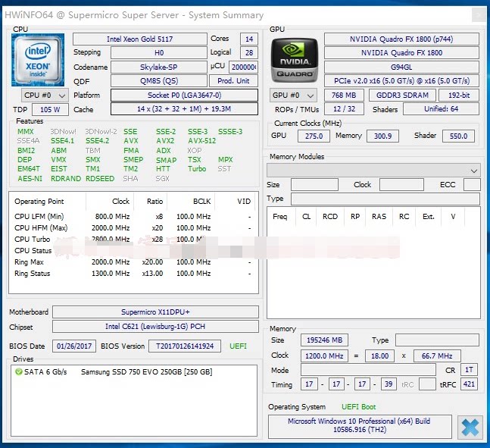Click the Shader clock 550.0 field
The width and height of the screenshot is (490, 448).
[x=458, y=136]
